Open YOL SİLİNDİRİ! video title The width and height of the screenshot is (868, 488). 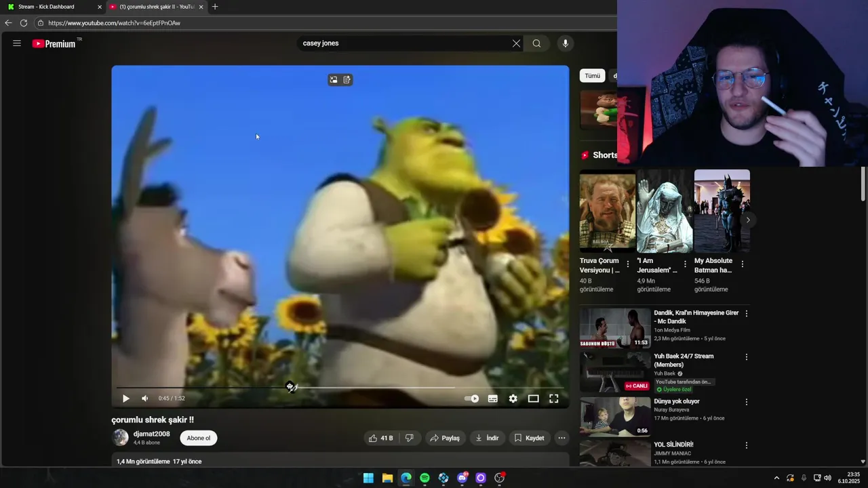click(673, 445)
